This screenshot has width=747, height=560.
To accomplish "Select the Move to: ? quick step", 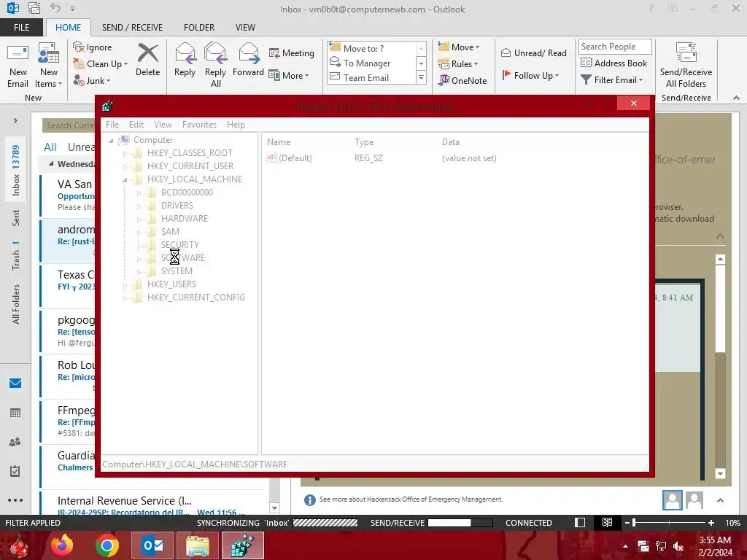I will tap(371, 49).
